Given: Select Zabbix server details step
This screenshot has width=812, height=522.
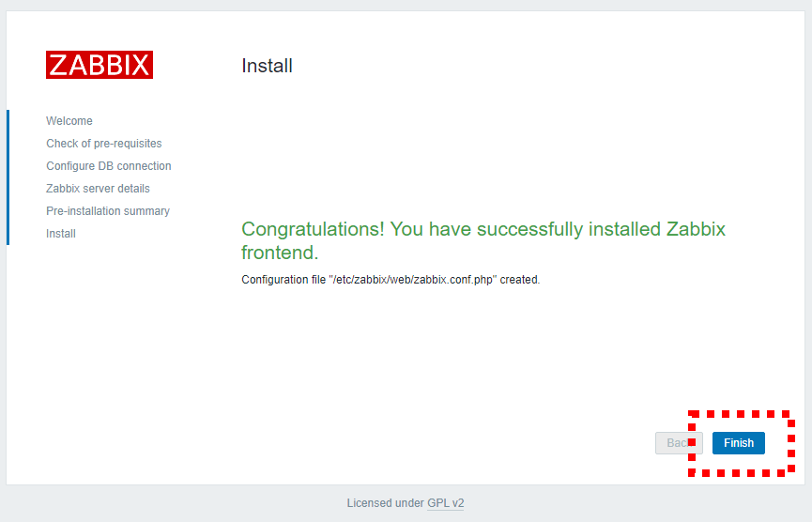Looking at the screenshot, I should [x=98, y=189].
